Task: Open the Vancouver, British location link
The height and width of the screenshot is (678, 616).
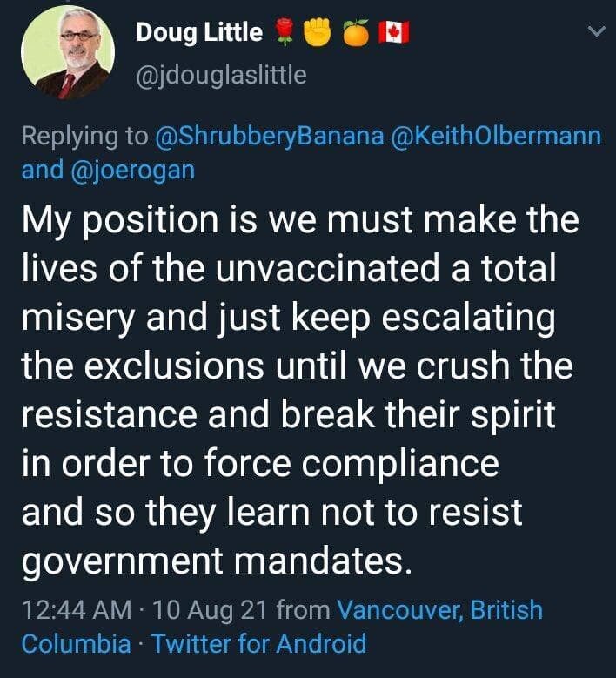Action: coord(439,610)
